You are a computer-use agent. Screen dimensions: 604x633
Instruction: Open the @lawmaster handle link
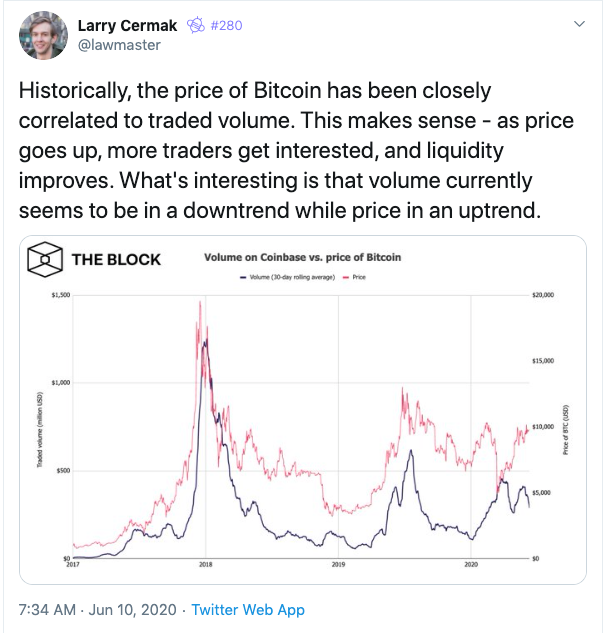119,45
